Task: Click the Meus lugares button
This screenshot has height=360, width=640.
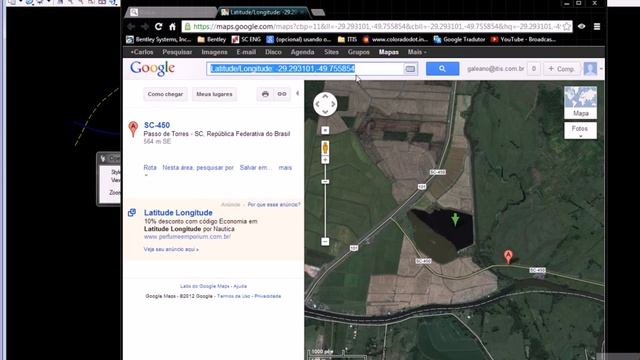Action: (x=214, y=94)
